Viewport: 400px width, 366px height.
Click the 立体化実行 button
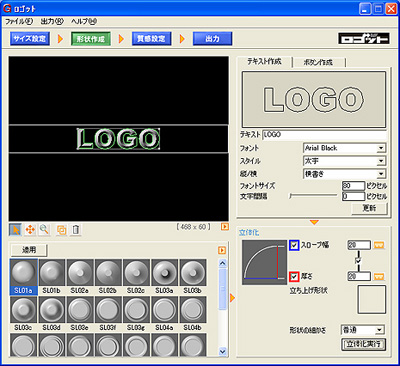click(x=363, y=344)
